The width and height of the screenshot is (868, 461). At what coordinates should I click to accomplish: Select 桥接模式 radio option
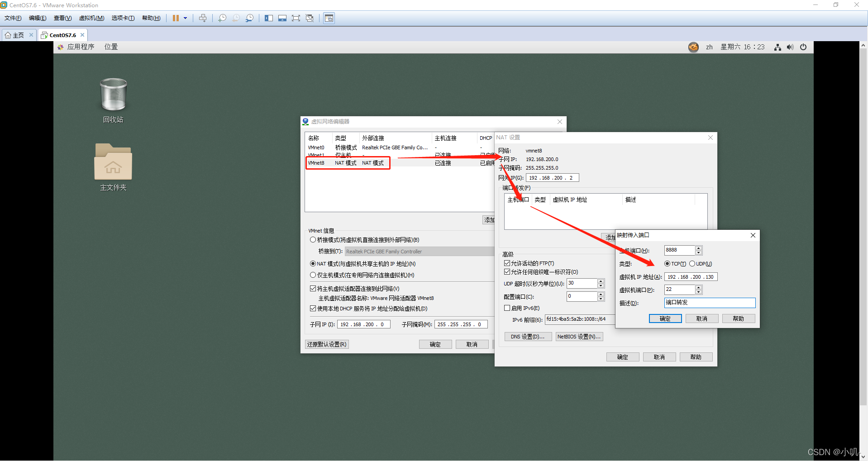coord(313,240)
